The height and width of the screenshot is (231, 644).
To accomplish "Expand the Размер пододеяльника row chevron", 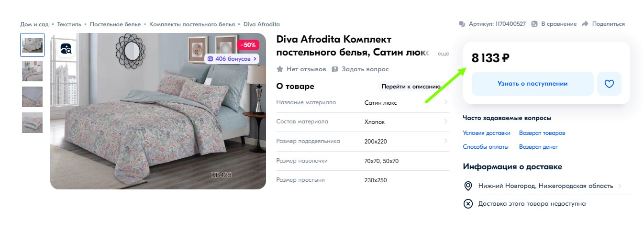I will point(445,141).
